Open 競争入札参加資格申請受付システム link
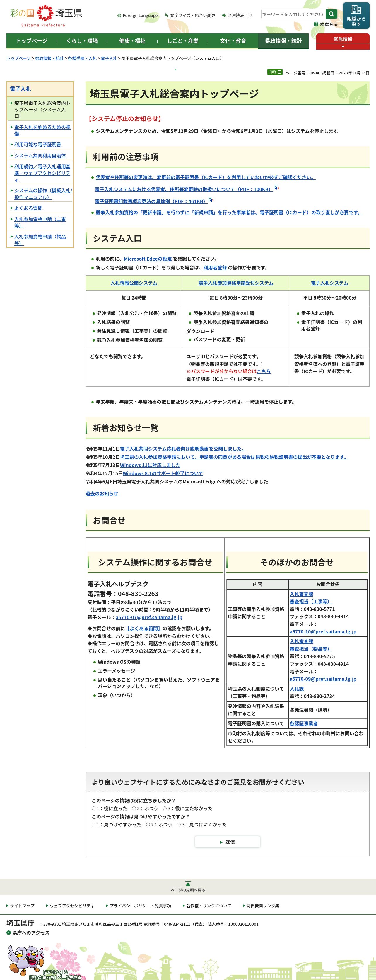Screen dimensions: 376x980 236,283
